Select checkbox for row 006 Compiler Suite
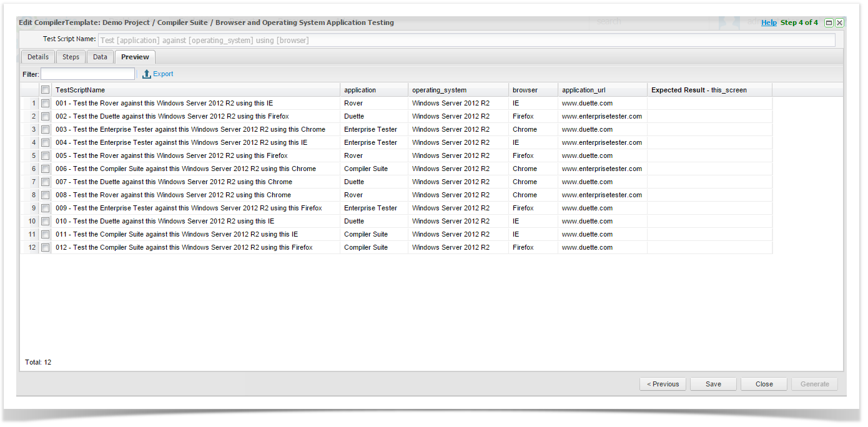The height and width of the screenshot is (427, 868). tap(46, 169)
